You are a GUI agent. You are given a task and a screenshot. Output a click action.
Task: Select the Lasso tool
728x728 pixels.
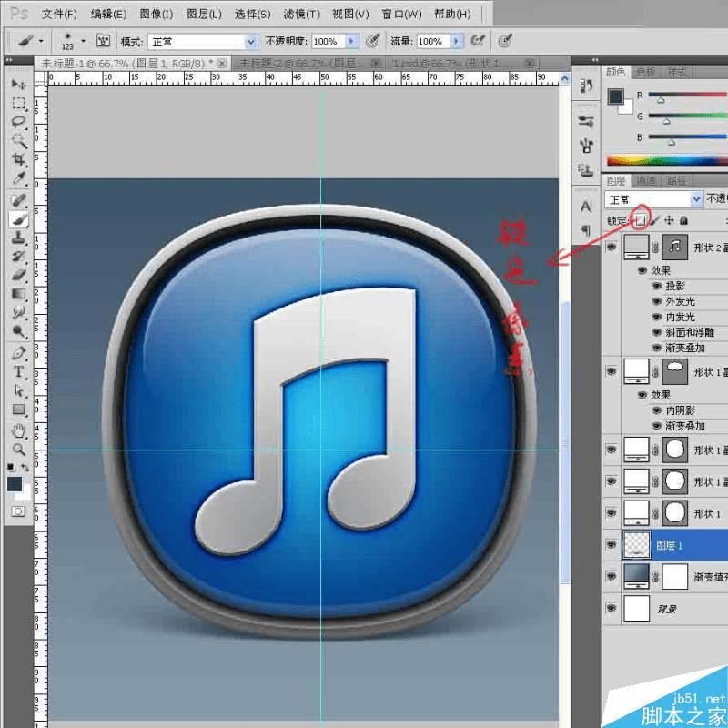point(18,119)
